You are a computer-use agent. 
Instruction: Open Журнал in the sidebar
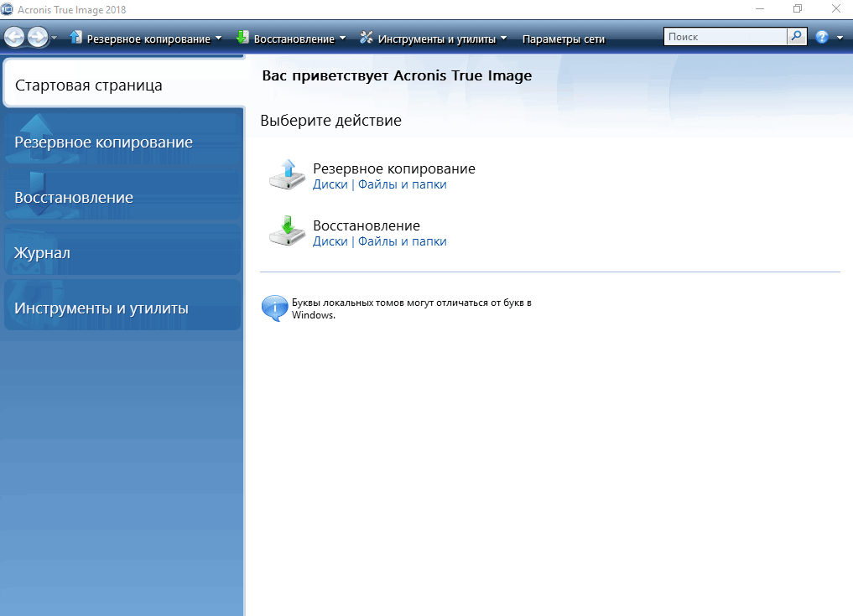coord(122,251)
